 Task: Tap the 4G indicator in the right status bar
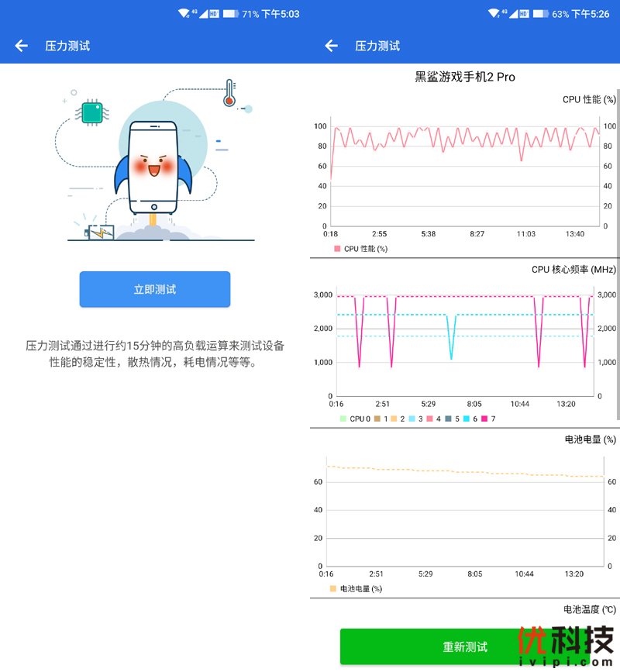[x=506, y=12]
